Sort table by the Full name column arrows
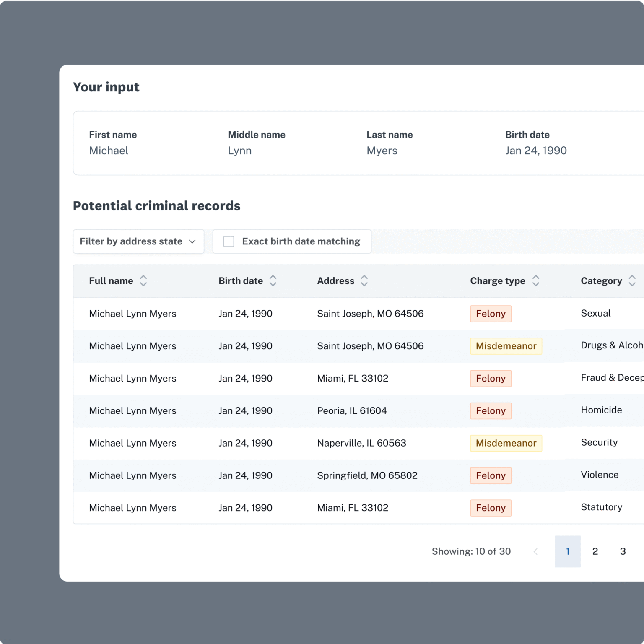 [143, 280]
